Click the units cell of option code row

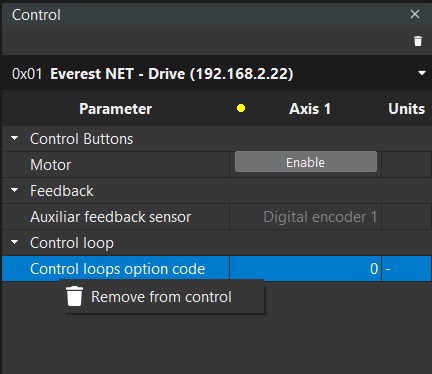(x=406, y=269)
